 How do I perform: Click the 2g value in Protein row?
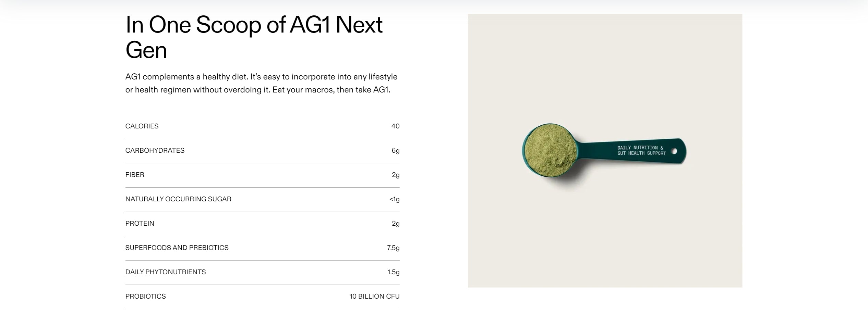tap(396, 223)
